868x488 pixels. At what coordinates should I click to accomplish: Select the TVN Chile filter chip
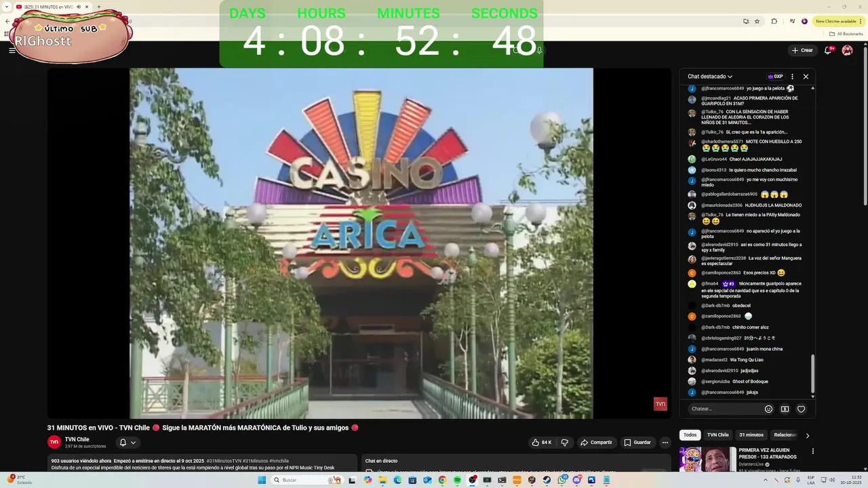(x=718, y=435)
